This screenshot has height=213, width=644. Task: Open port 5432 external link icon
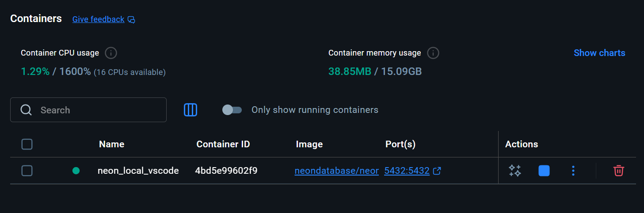[x=437, y=171]
